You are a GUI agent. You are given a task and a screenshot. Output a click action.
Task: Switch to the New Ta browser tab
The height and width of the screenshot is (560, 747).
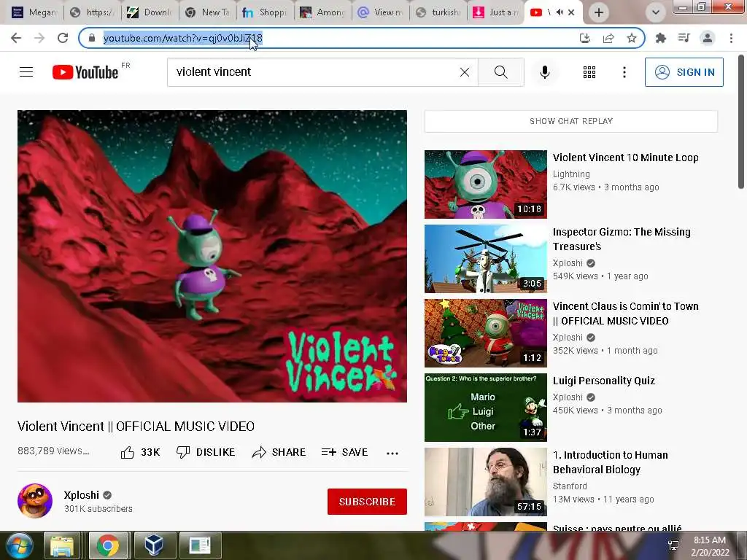[207, 12]
